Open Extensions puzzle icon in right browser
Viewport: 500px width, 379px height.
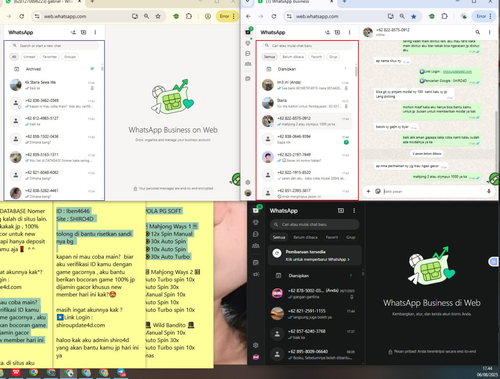[x=444, y=16]
